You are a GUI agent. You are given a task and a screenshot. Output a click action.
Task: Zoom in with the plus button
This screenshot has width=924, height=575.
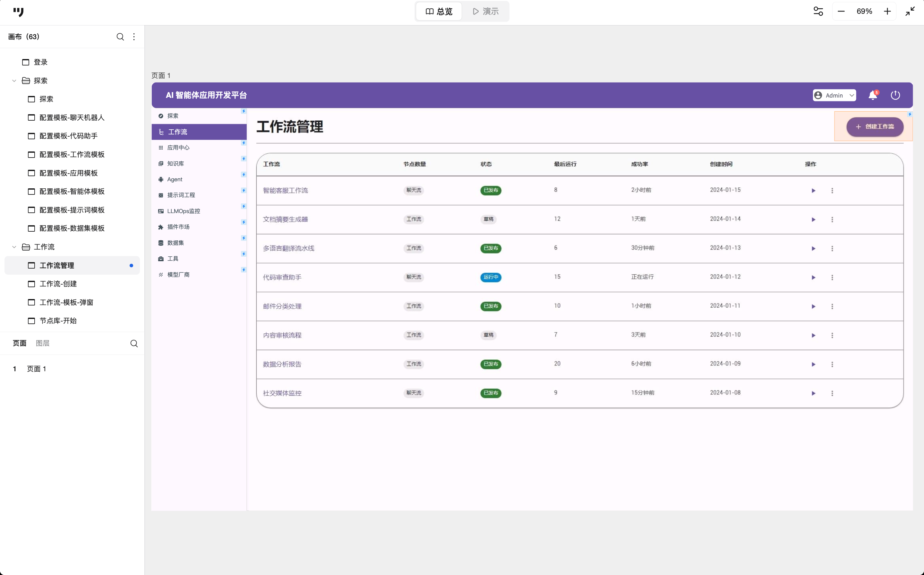click(x=887, y=12)
